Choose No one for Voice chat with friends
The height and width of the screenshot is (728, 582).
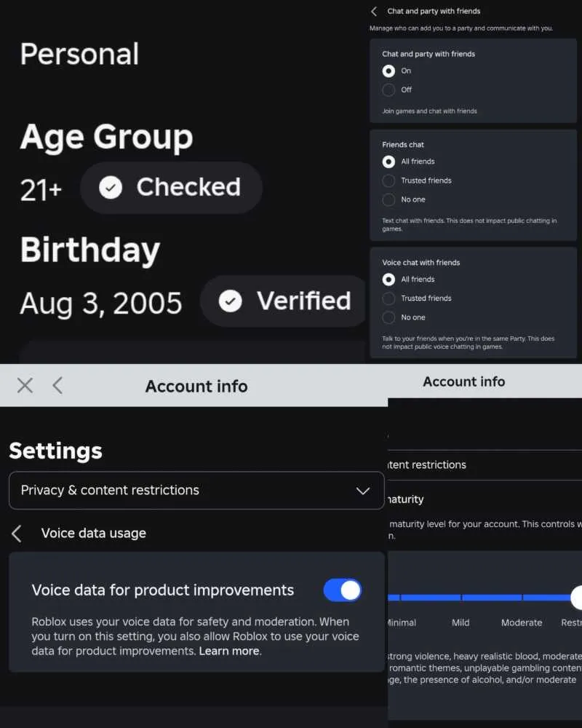coord(389,317)
